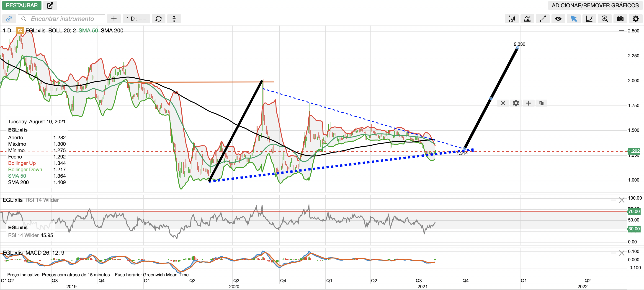644x290 pixels.
Task: Expand the 1 D period dropdown
Action: pyautogui.click(x=136, y=19)
